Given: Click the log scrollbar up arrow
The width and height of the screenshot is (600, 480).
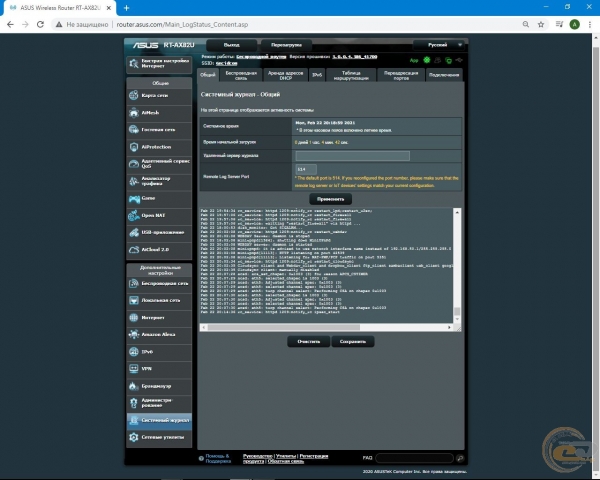Looking at the screenshot, I should (x=457, y=212).
